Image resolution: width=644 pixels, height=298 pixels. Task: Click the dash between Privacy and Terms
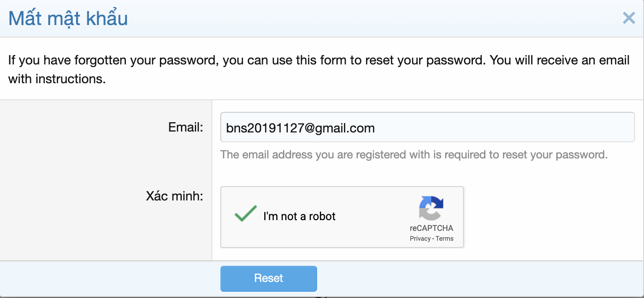click(x=433, y=238)
